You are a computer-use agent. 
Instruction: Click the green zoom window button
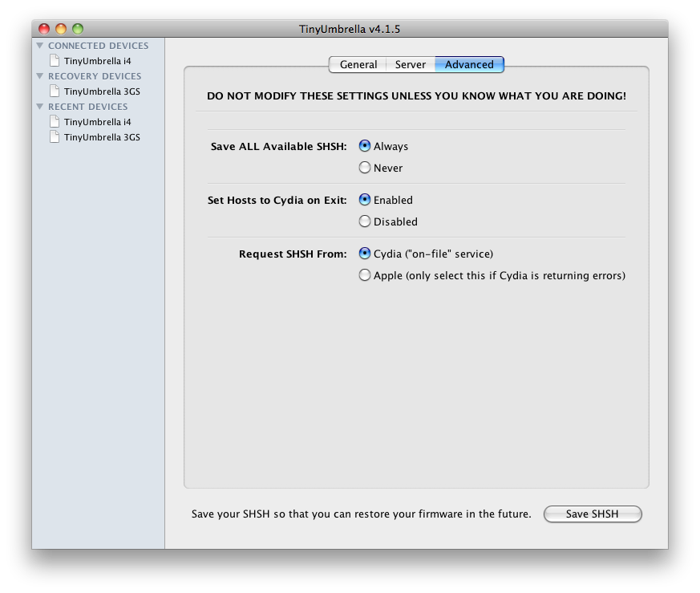(78, 29)
